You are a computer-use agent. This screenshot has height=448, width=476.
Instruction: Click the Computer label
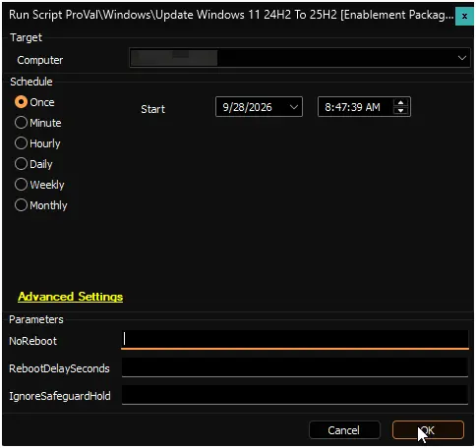[40, 60]
